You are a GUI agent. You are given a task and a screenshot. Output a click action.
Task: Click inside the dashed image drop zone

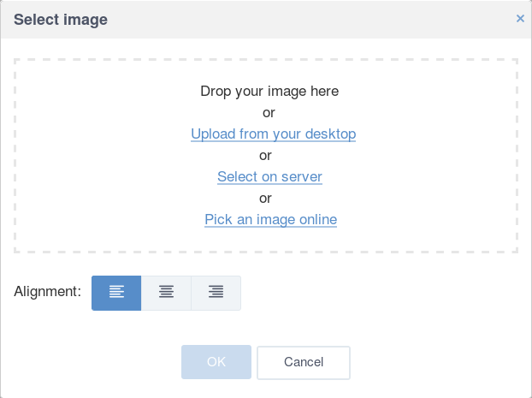266,156
